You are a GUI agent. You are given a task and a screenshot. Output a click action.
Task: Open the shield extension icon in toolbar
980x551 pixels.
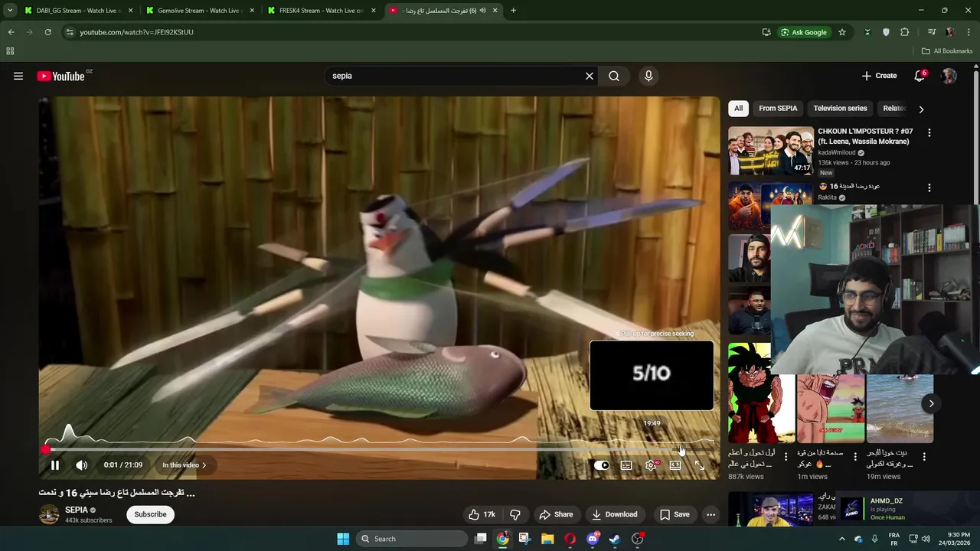[x=887, y=32]
